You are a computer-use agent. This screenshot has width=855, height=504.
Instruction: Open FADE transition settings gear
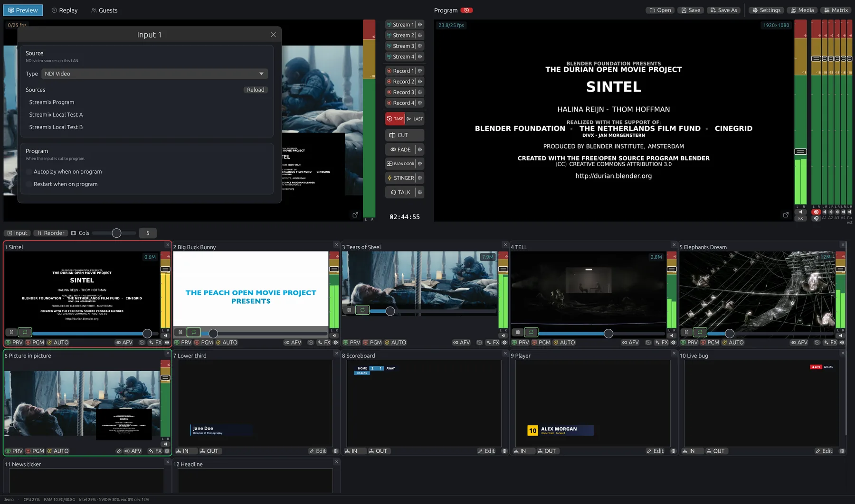[x=420, y=149]
